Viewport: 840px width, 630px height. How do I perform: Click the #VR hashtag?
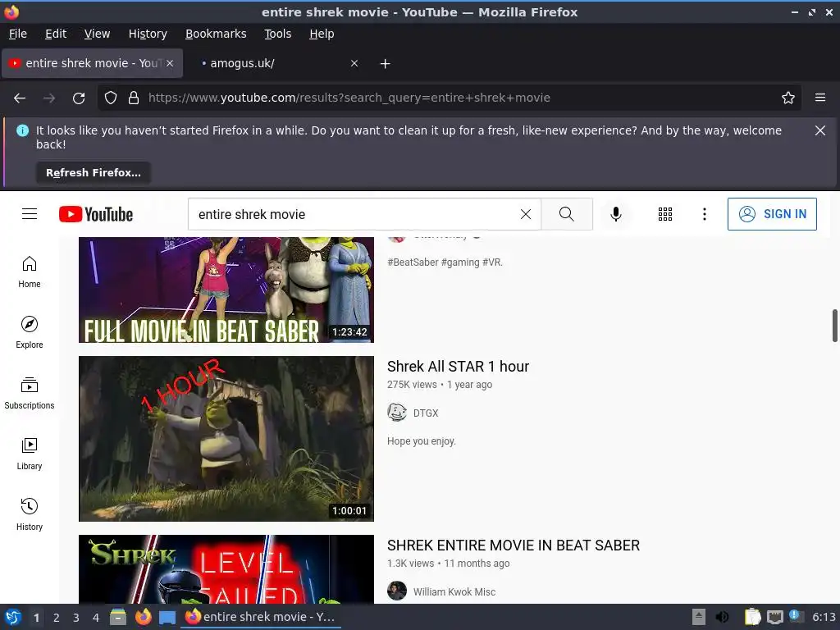[x=492, y=262]
